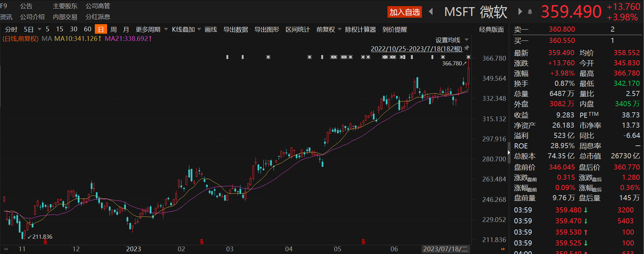Open 公司介绍 company profile

click(32, 17)
